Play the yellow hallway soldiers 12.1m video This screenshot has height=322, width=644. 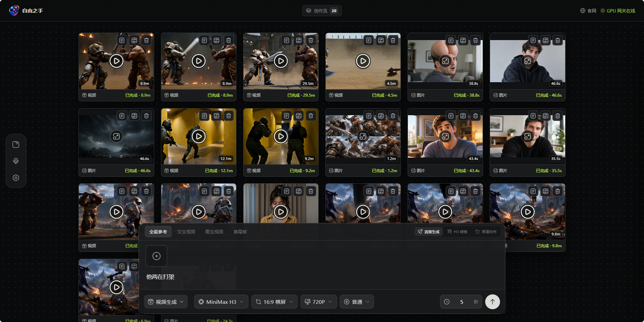[199, 136]
